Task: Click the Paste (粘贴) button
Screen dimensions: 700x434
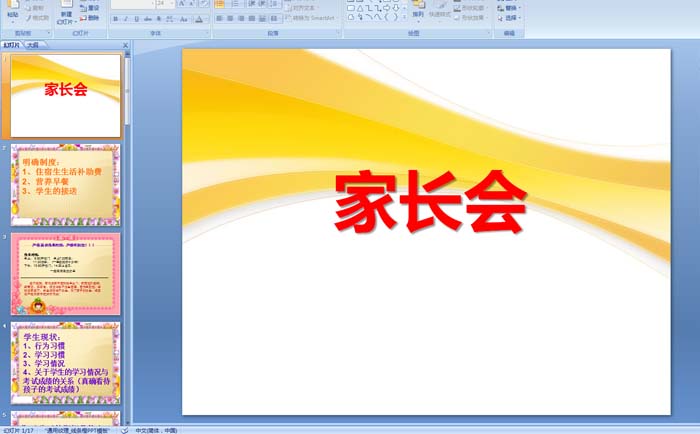Action: [13, 11]
